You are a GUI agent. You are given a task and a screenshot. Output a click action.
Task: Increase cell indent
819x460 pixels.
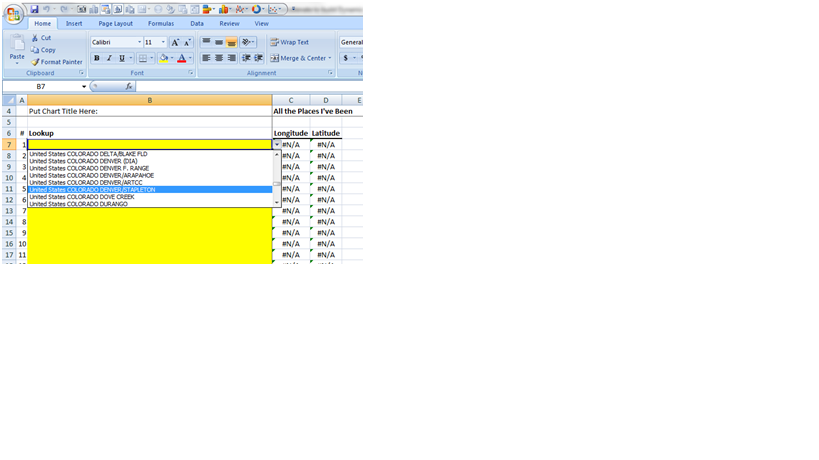tap(258, 58)
